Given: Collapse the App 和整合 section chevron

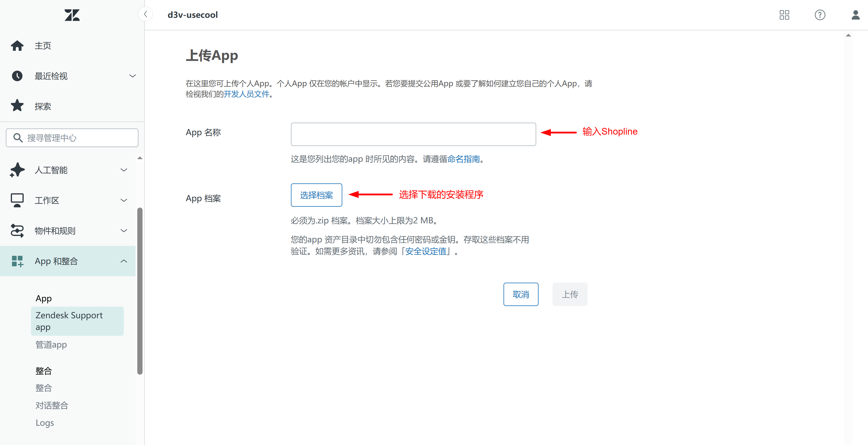Looking at the screenshot, I should pos(124,261).
